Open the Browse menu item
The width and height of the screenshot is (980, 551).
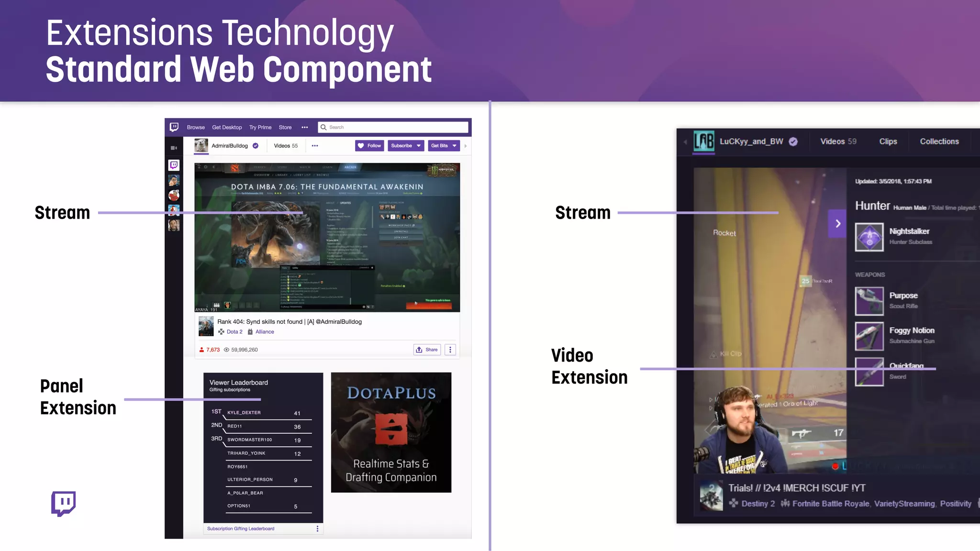pos(196,127)
